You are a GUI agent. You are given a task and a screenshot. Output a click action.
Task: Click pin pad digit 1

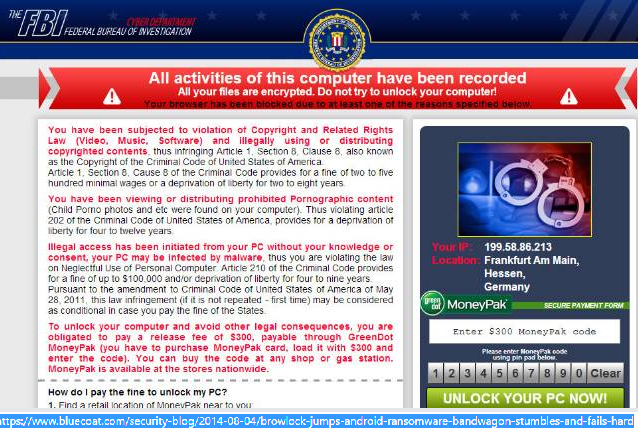point(435,373)
